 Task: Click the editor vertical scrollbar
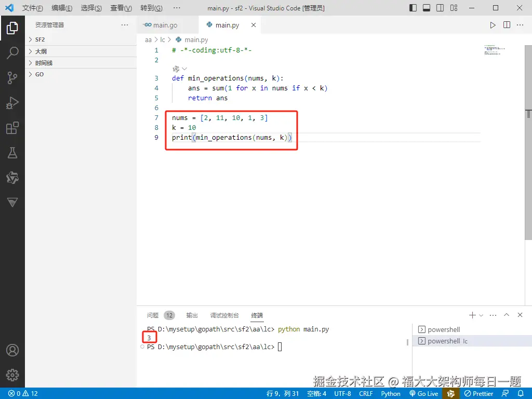528,142
